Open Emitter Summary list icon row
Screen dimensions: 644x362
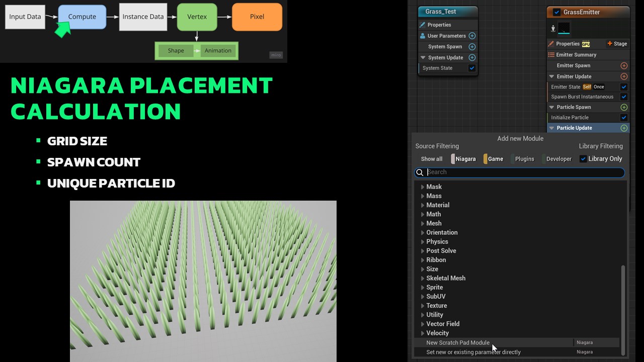(x=551, y=55)
